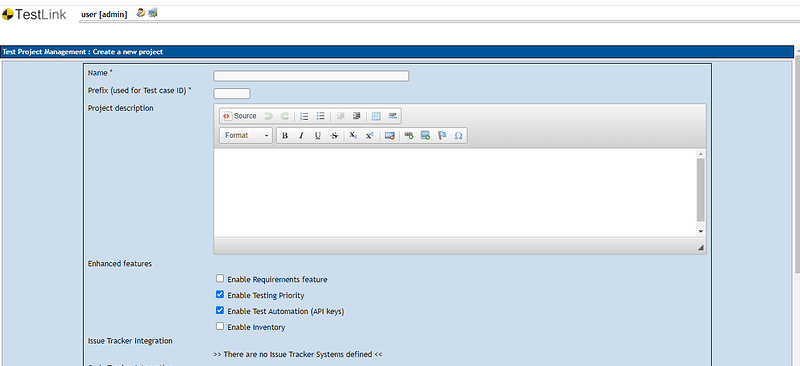Check the Enable Inventory checkbox
The height and width of the screenshot is (366, 800).
click(220, 326)
